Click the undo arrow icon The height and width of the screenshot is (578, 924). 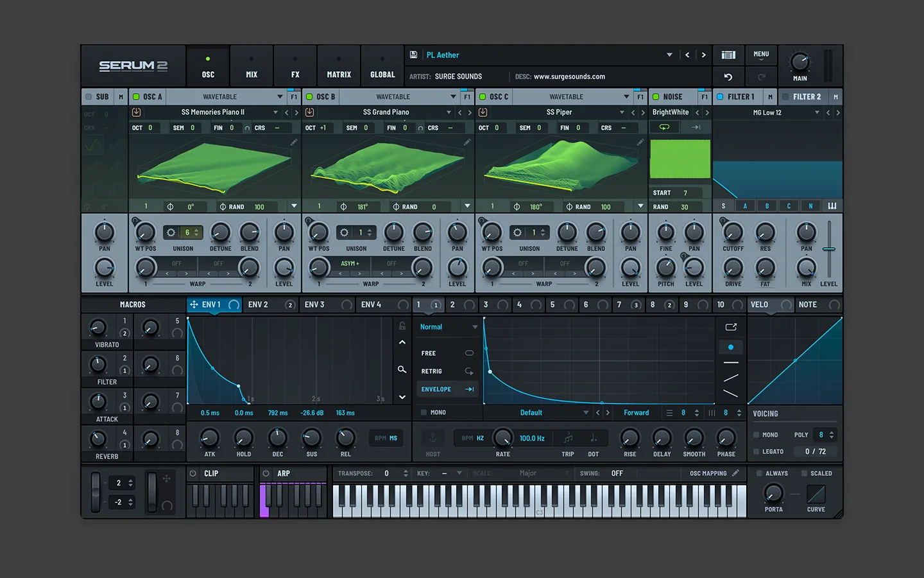(728, 77)
